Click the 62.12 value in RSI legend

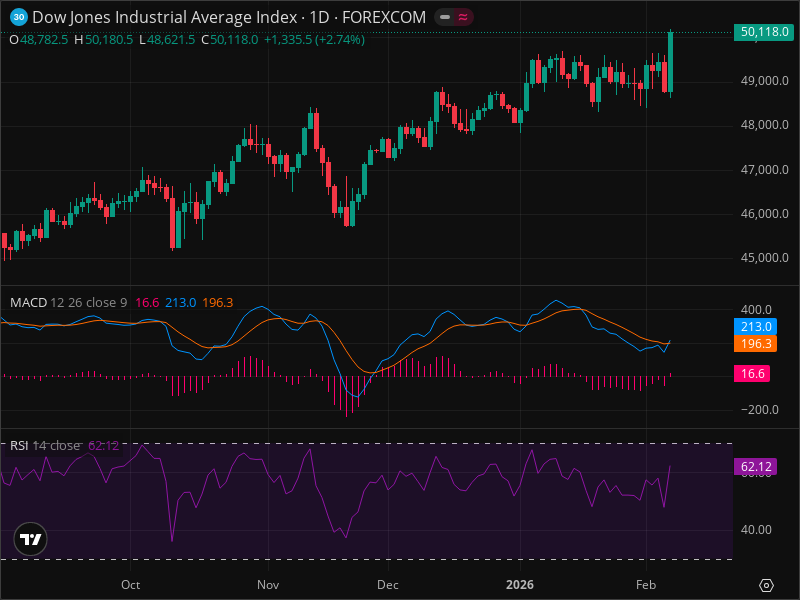coord(104,445)
